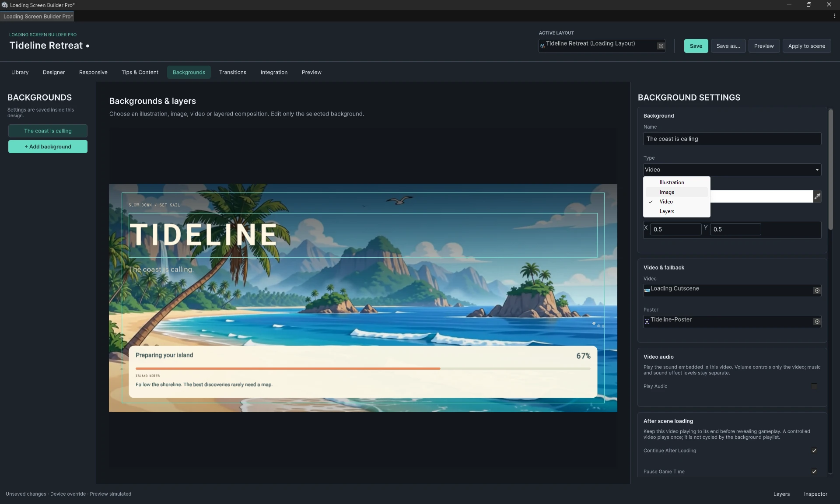840x504 pixels.
Task: Switch to the Designer tab
Action: tap(54, 72)
